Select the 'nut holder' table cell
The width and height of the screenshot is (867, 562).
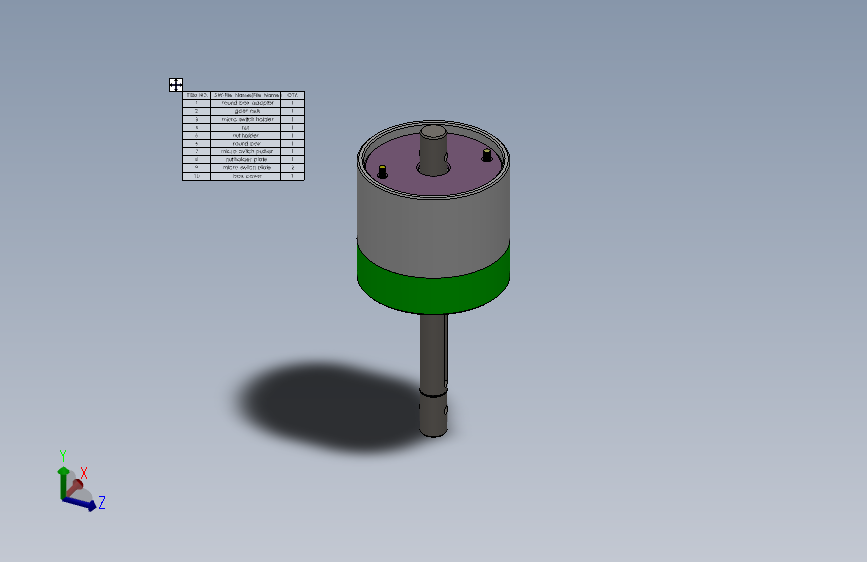tap(246, 136)
